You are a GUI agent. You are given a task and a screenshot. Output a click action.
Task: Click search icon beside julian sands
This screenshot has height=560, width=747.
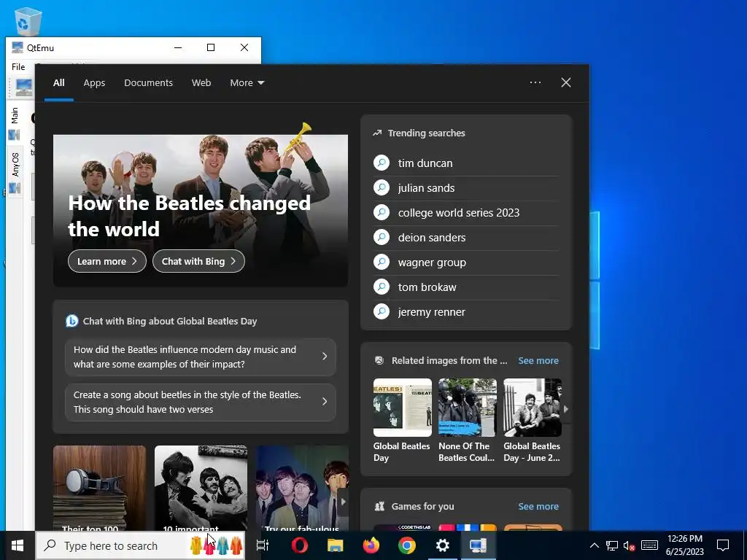pos(382,187)
